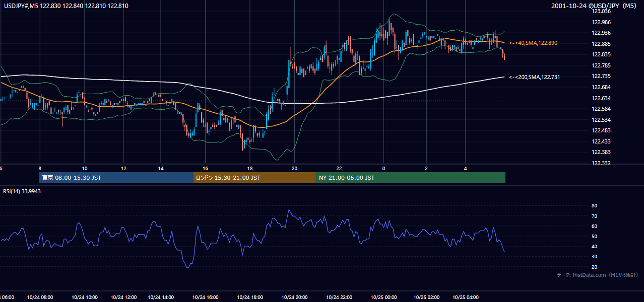Click RSI level 30 on scale

[594, 257]
